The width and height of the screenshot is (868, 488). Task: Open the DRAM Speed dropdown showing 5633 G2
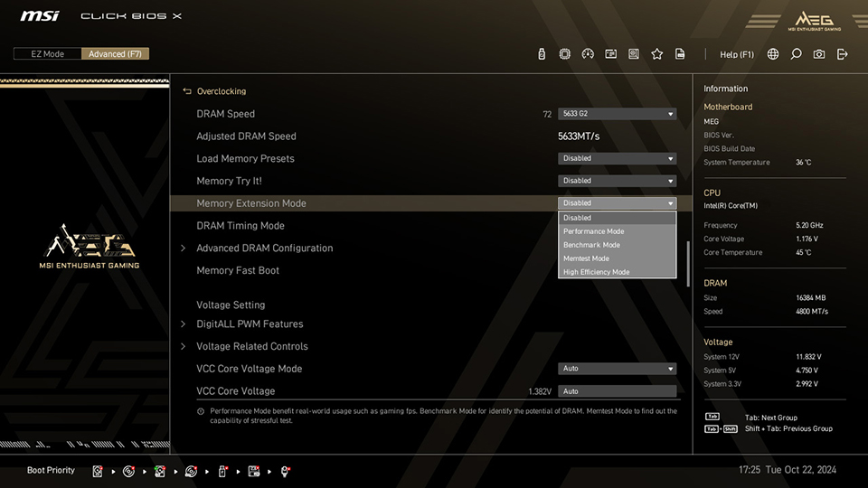(x=618, y=114)
